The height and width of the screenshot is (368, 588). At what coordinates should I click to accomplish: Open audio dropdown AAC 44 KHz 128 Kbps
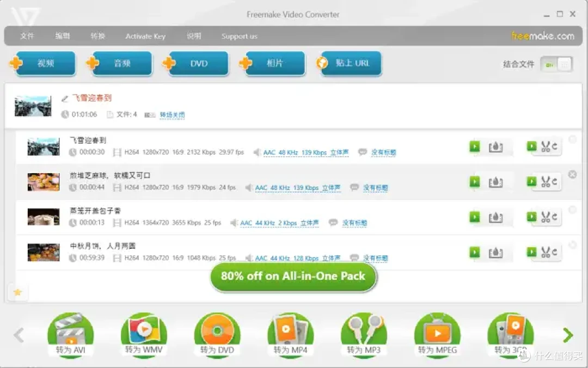point(298,259)
